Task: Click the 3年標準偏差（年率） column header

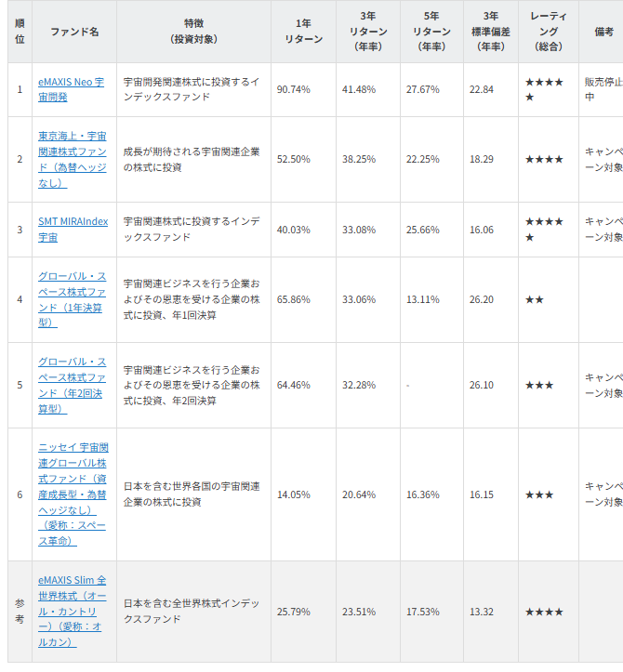Action: (491, 32)
